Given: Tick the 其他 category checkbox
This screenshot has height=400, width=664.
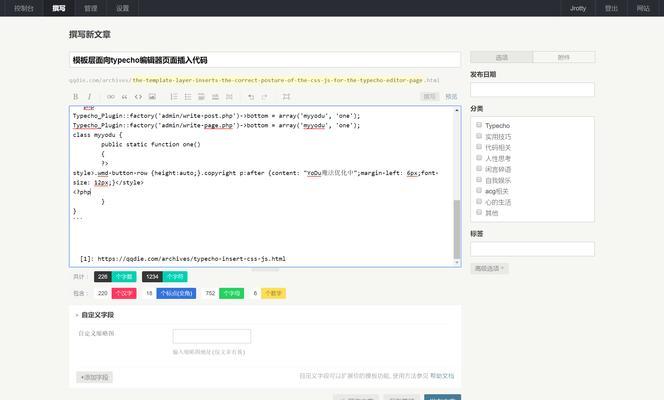Looking at the screenshot, I should click(x=479, y=212).
